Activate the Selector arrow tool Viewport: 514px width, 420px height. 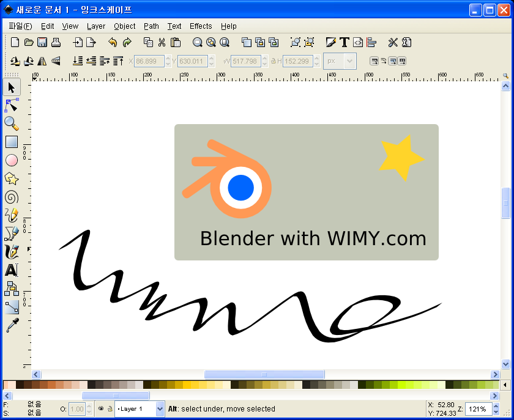coord(12,87)
